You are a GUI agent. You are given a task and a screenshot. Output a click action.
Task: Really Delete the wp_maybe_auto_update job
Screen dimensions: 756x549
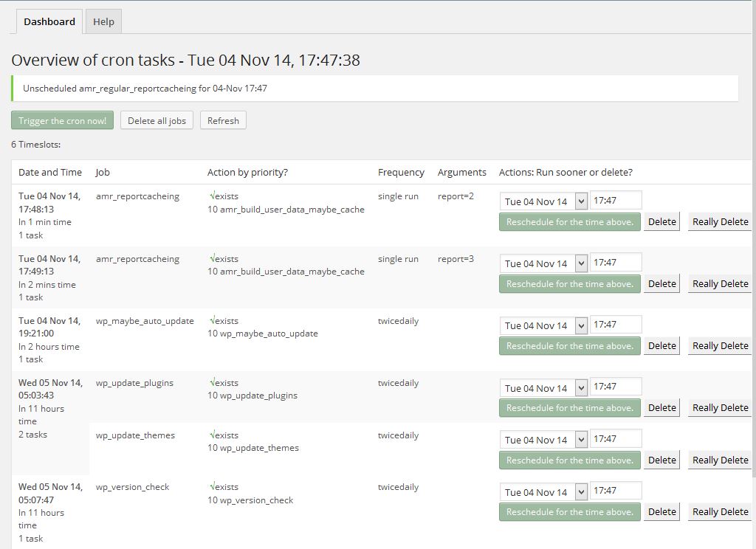[720, 346]
